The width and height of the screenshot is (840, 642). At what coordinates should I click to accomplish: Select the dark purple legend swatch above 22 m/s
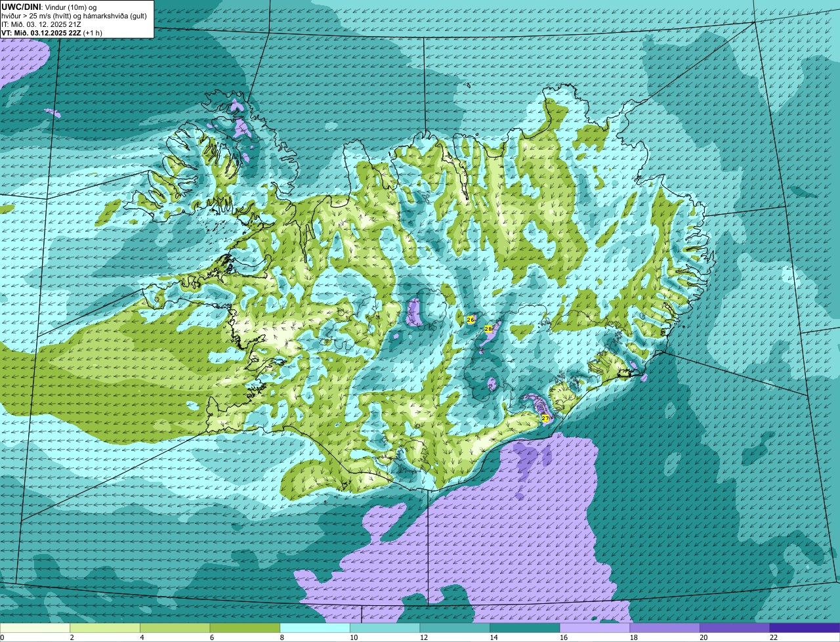coord(805,628)
